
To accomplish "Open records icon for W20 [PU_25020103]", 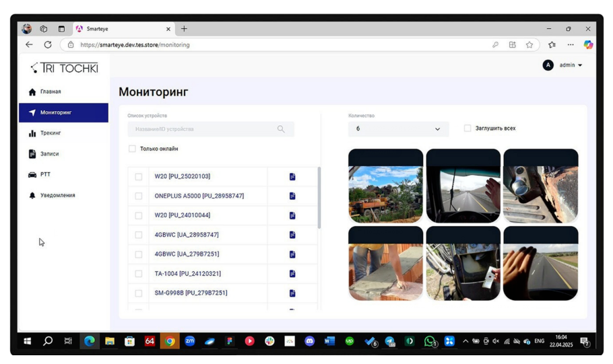I will click(292, 176).
